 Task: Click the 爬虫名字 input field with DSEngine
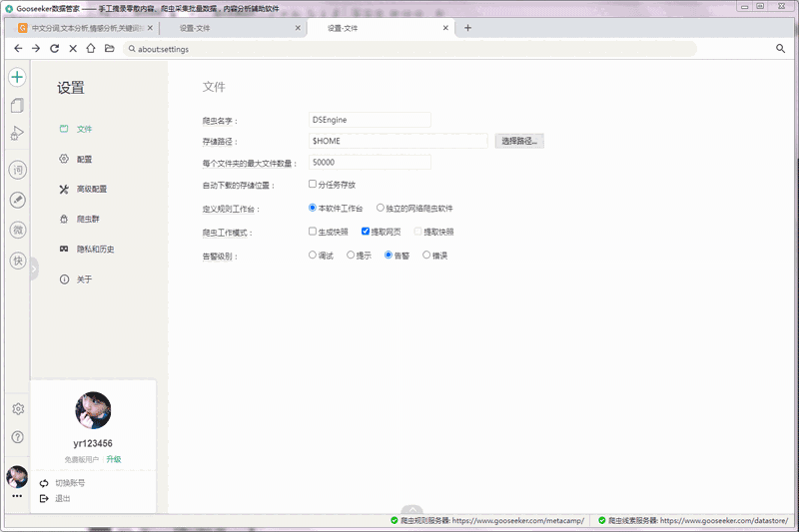click(370, 120)
